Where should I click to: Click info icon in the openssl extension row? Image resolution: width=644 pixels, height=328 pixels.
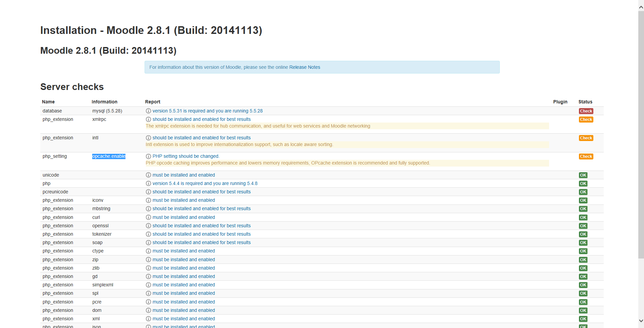tap(148, 226)
